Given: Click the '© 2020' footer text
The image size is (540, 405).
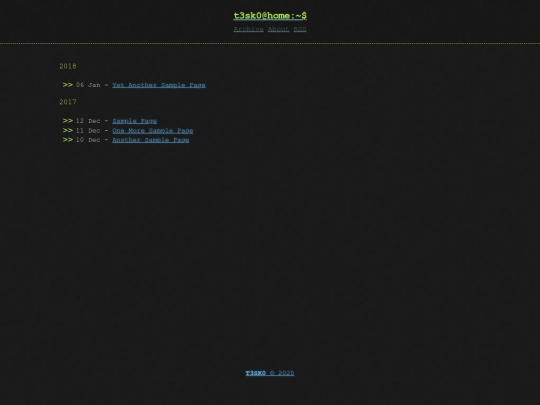Looking at the screenshot, I should tap(282, 373).
